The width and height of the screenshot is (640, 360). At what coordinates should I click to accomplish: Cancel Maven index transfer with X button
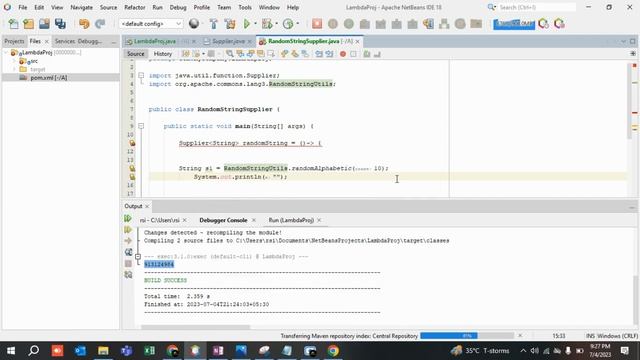pyautogui.click(x=520, y=336)
